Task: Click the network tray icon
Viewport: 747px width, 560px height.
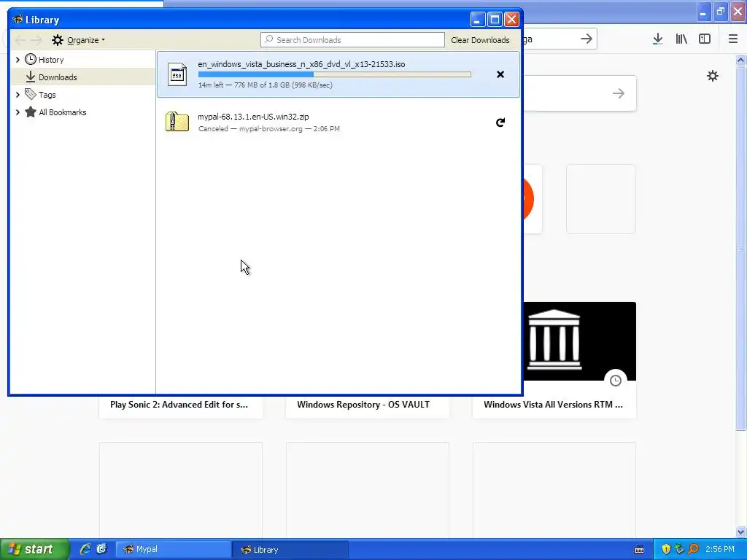Action: tap(680, 550)
